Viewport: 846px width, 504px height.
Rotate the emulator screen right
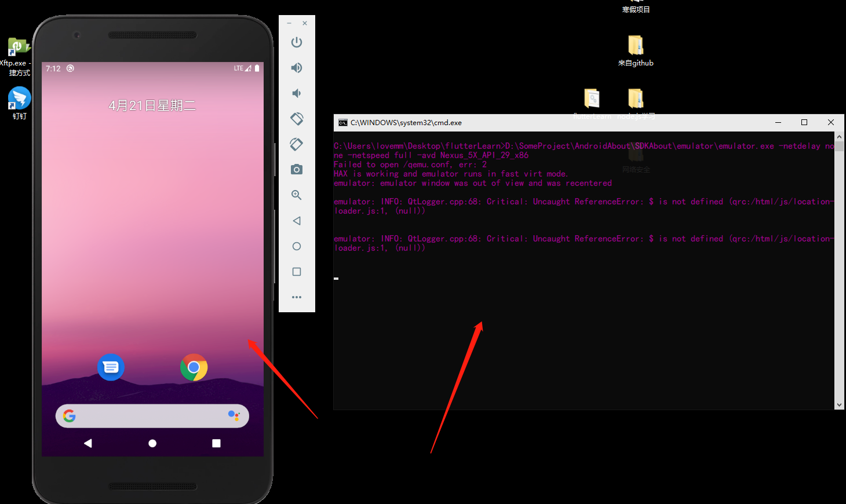[296, 144]
